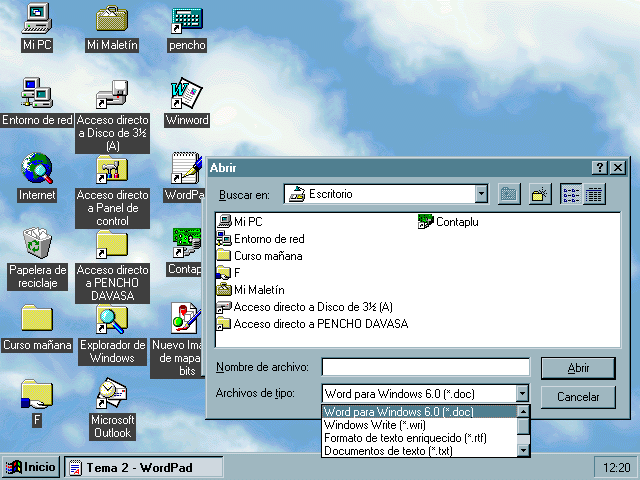Switch to details view in Abrir dialog
Viewport: 640px width, 480px height.
pyautogui.click(x=594, y=194)
